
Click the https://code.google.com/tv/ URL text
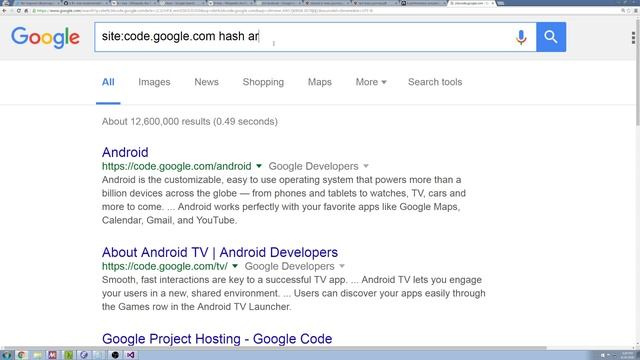point(165,266)
